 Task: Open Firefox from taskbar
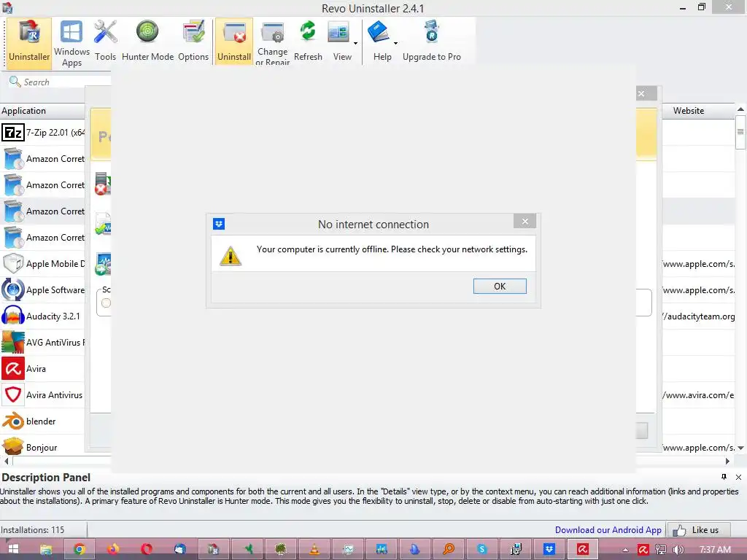[x=113, y=549]
